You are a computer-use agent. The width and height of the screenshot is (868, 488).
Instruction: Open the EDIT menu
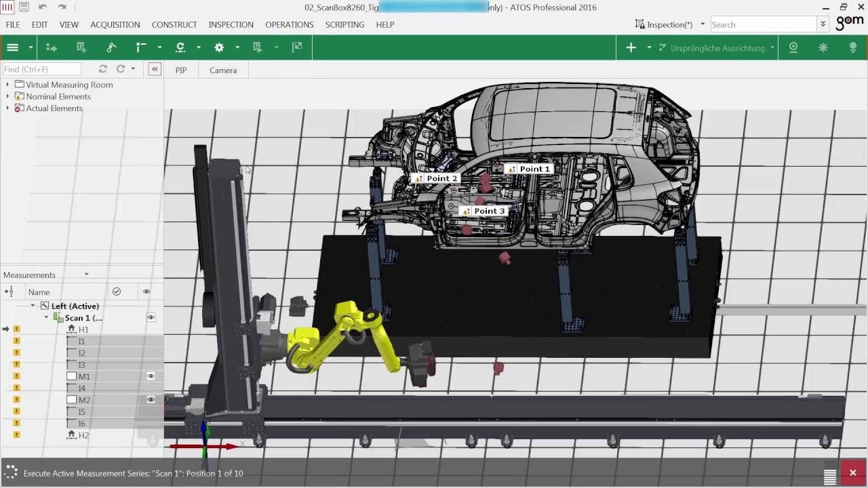point(40,24)
